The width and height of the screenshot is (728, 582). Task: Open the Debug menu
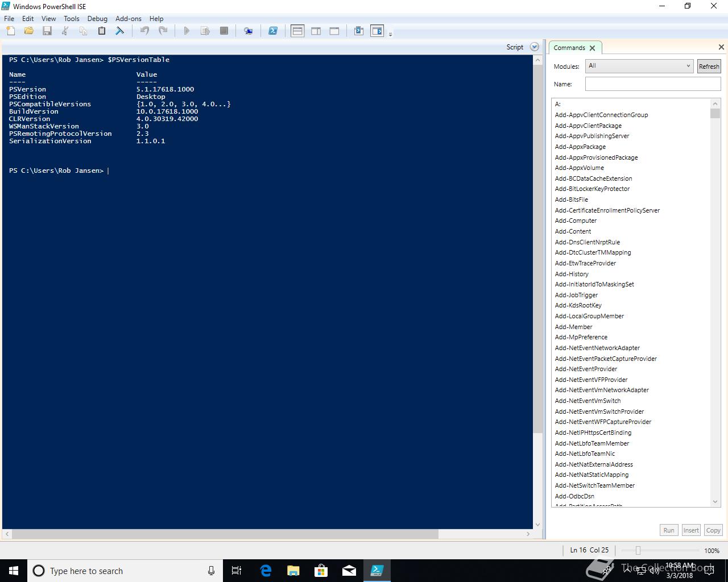(x=97, y=19)
